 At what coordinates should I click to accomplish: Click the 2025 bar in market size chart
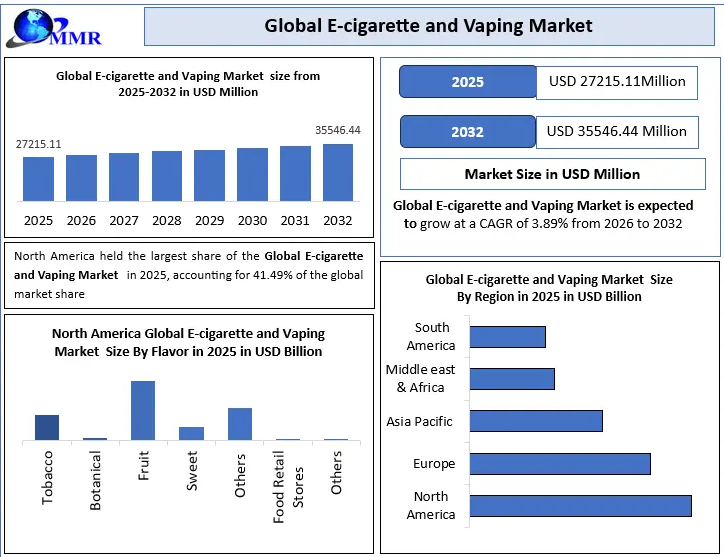coord(38,179)
